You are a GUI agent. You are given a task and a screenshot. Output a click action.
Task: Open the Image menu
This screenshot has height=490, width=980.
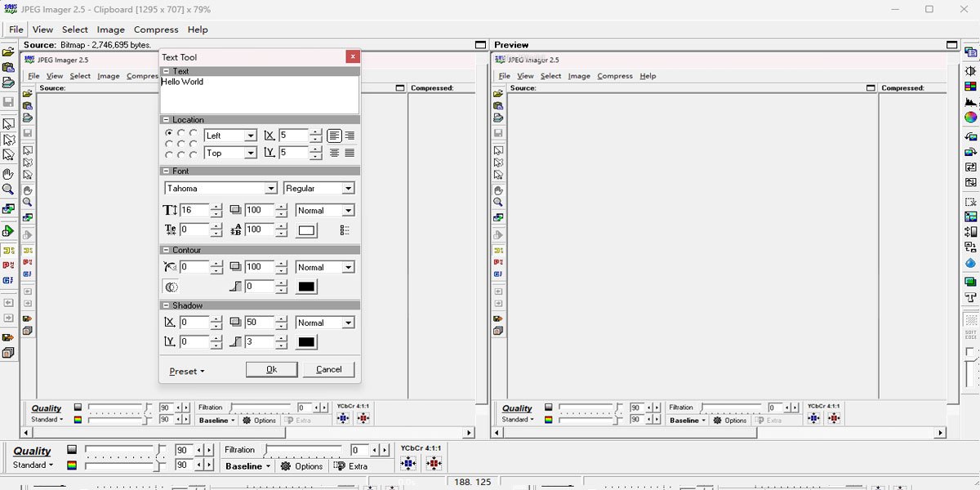109,29
